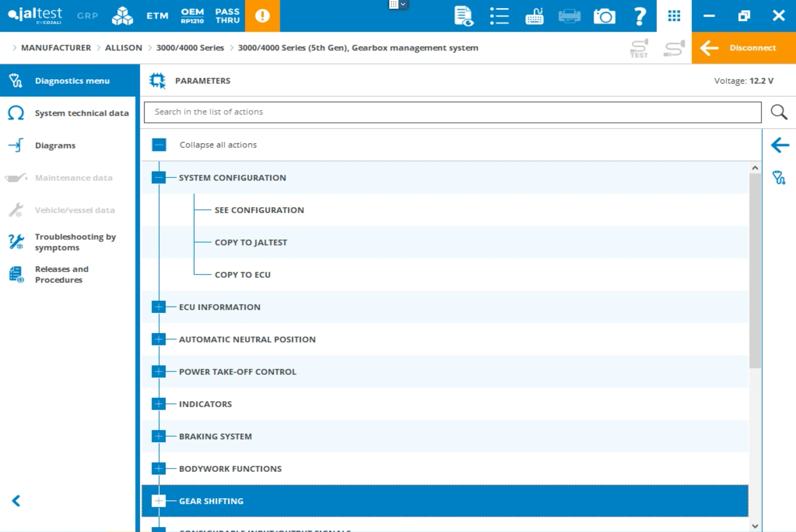The height and width of the screenshot is (532, 796).
Task: Click the modules cubes icon
Action: click(x=122, y=16)
